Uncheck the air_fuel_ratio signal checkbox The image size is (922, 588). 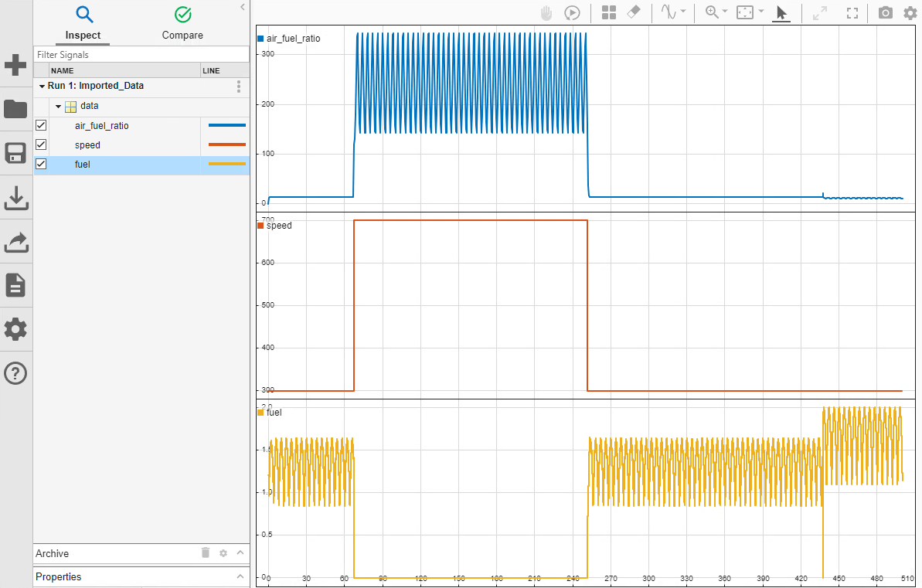pos(41,125)
